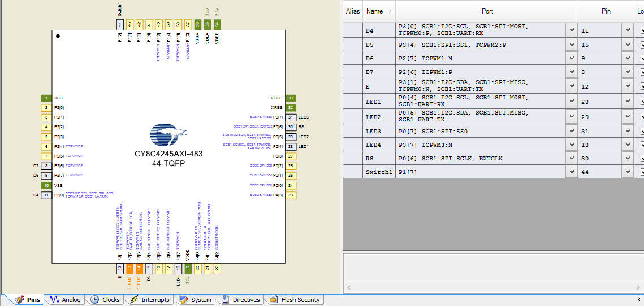
Task: Select orange DEBUG pin 14 on chip
Action: click(x=139, y=269)
